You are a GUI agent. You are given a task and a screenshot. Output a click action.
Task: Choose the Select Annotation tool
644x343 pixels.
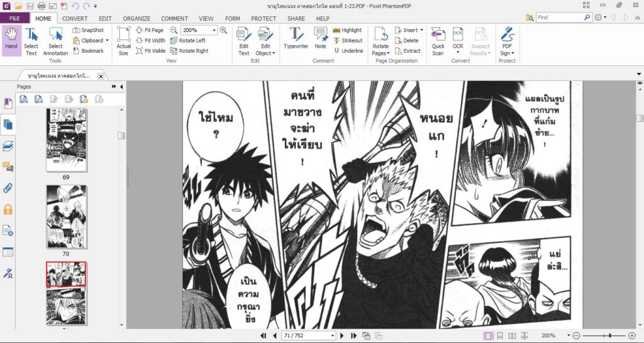(55, 41)
